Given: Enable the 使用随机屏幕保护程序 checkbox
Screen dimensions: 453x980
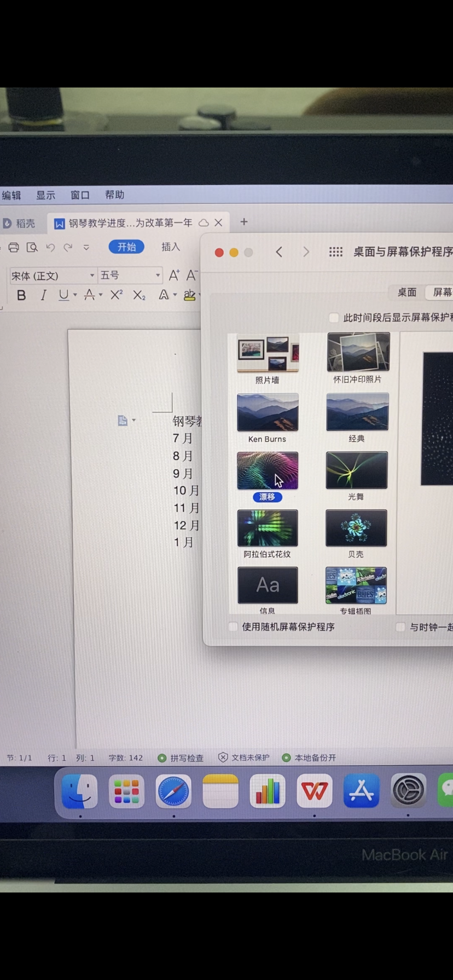Looking at the screenshot, I should (x=234, y=627).
